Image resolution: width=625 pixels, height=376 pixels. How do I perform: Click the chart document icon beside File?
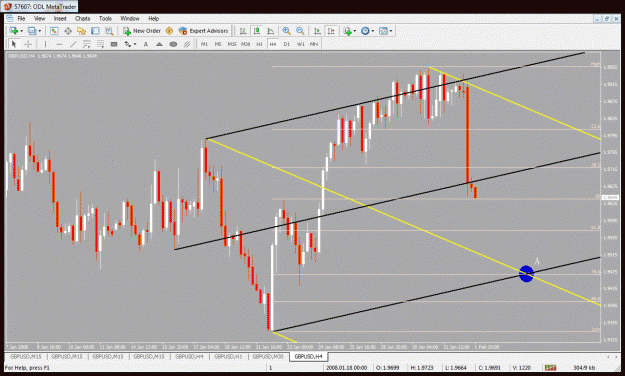10,18
